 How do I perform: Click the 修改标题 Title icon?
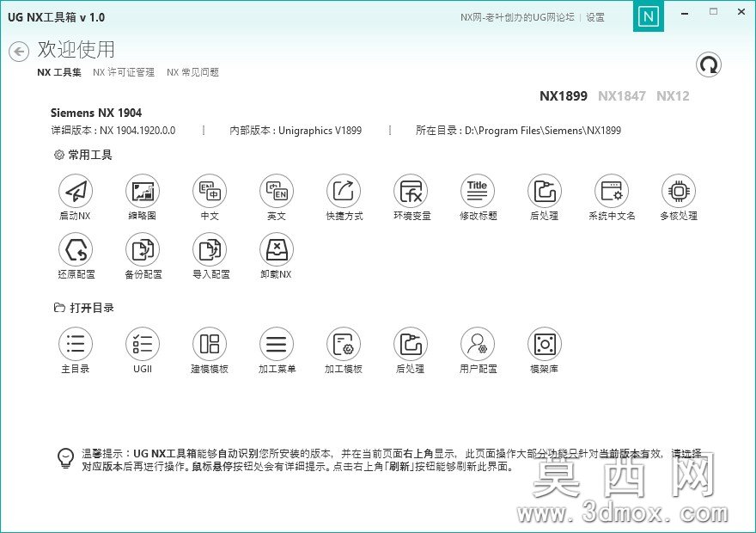tap(478, 191)
